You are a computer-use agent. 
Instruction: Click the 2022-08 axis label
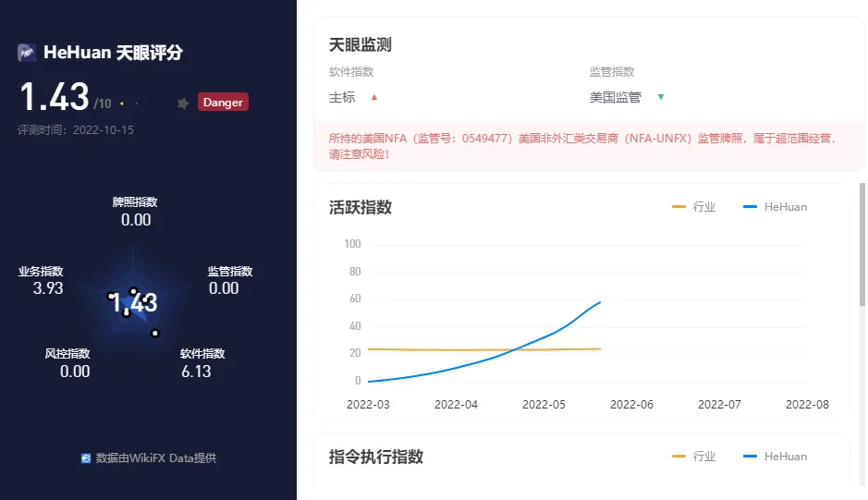[807, 404]
